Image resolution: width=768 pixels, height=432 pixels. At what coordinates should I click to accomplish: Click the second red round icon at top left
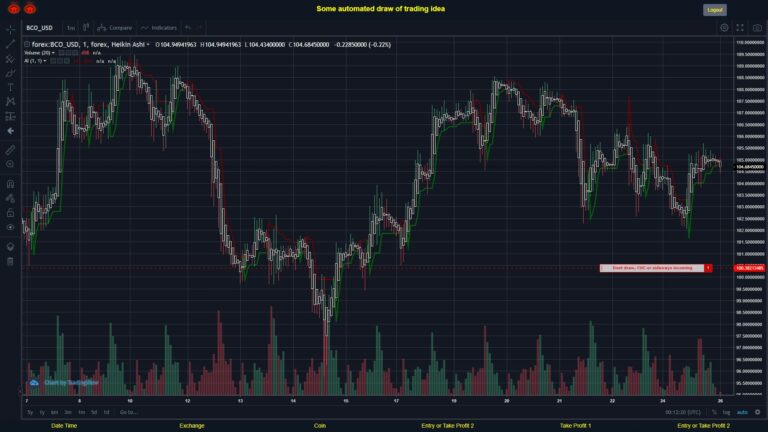coord(30,8)
